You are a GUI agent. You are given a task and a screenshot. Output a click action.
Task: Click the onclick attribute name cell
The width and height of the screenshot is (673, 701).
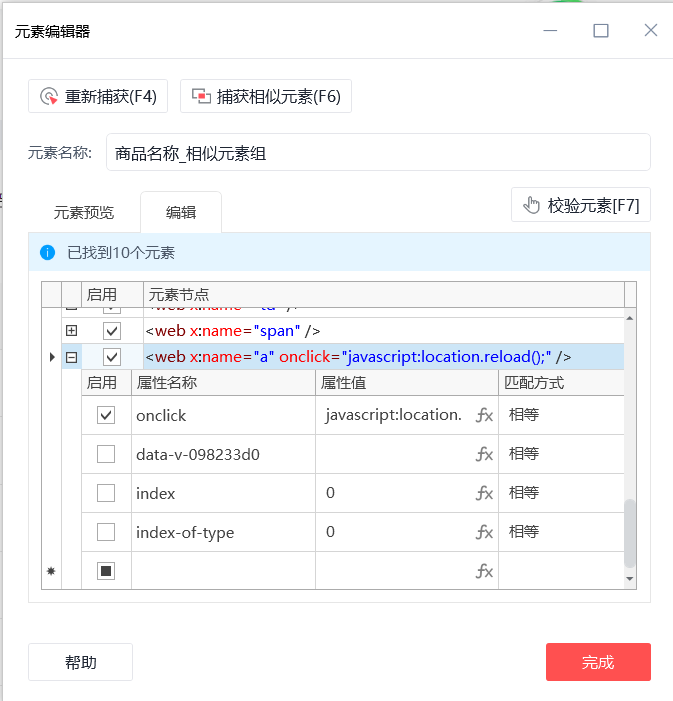223,415
